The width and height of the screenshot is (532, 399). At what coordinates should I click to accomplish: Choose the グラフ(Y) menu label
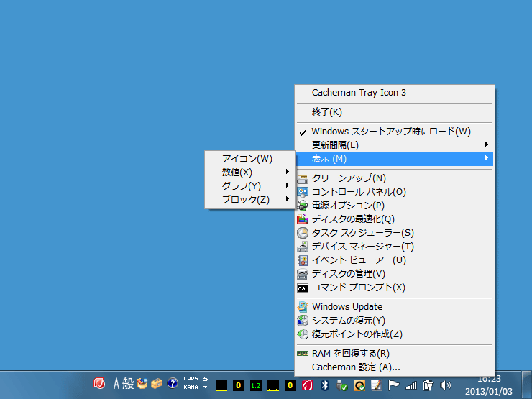(242, 186)
